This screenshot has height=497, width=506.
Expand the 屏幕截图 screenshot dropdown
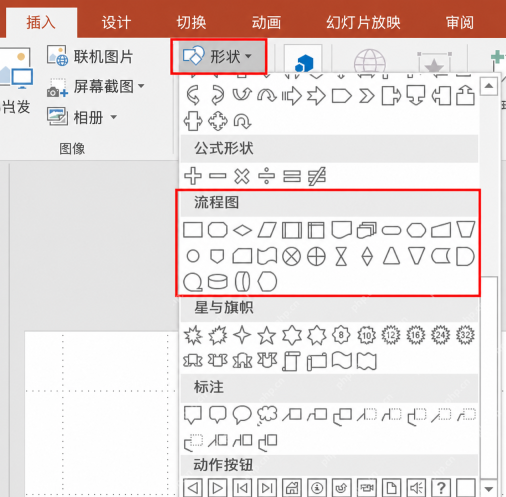141,86
